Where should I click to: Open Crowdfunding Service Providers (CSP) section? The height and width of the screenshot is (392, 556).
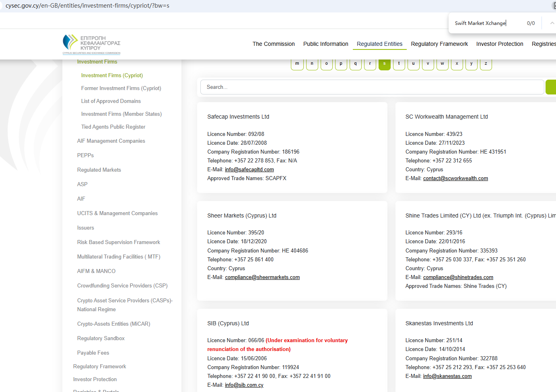pos(122,285)
